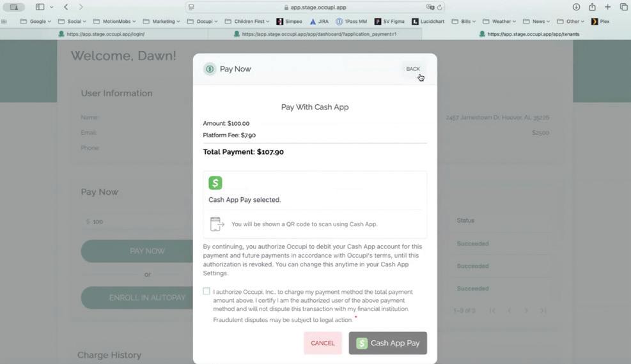The width and height of the screenshot is (631, 364).
Task: Click the green Cash App logo icon
Action: click(x=215, y=183)
